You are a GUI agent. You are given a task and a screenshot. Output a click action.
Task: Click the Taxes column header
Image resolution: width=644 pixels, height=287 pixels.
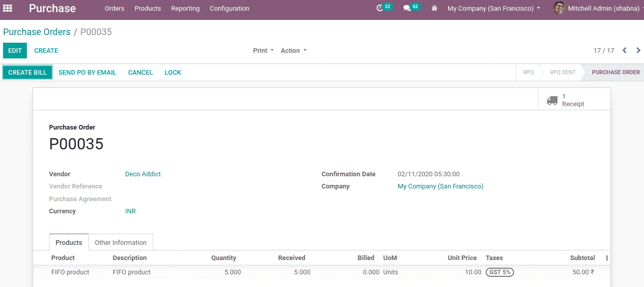coord(494,258)
